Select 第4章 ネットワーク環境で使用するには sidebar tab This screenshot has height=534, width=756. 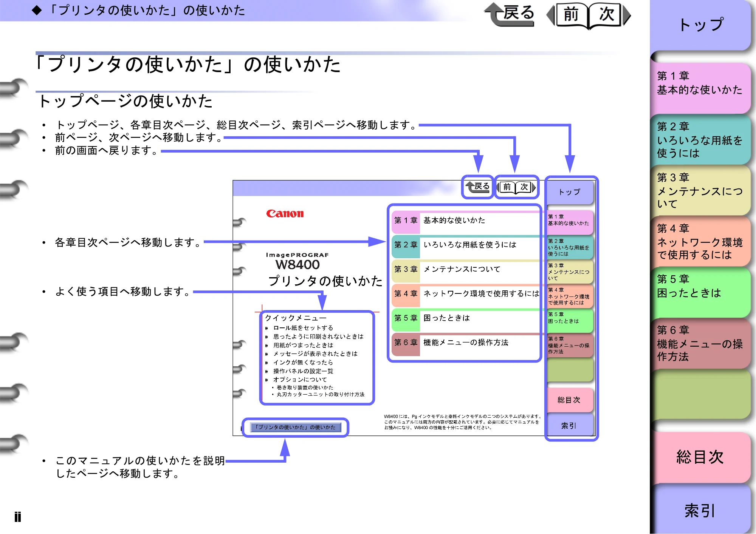click(700, 241)
